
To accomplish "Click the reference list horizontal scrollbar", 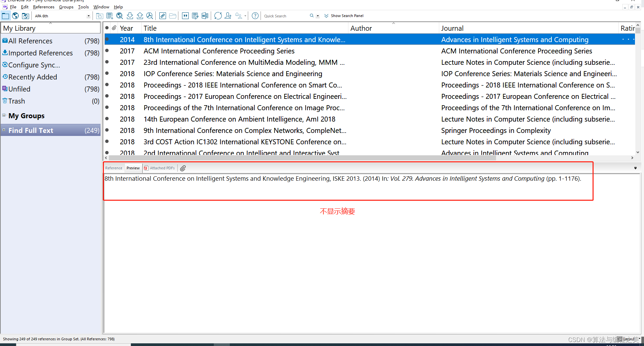I will tap(302, 158).
